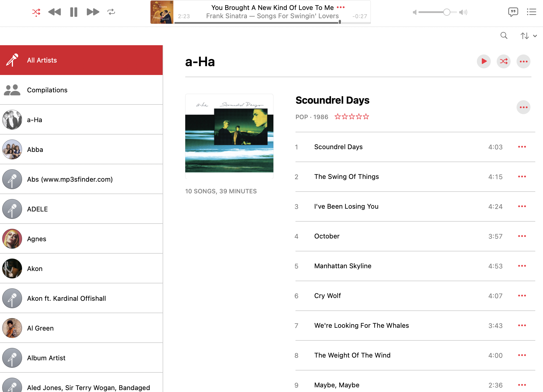Open more options for artist a-Ha

(523, 61)
